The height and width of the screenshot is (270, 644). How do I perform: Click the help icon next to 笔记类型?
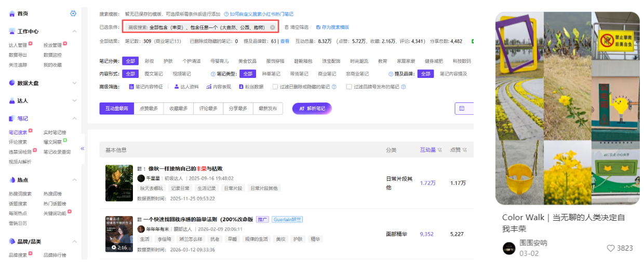[x=213, y=74]
